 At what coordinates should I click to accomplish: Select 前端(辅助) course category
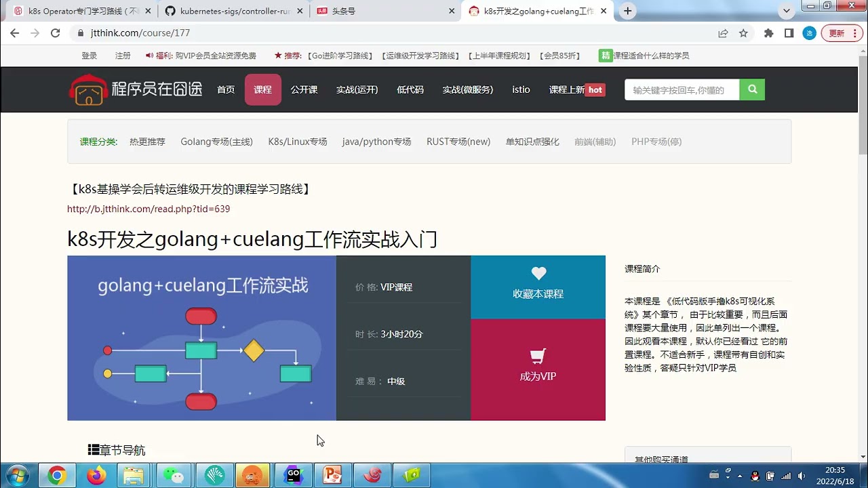click(x=595, y=142)
